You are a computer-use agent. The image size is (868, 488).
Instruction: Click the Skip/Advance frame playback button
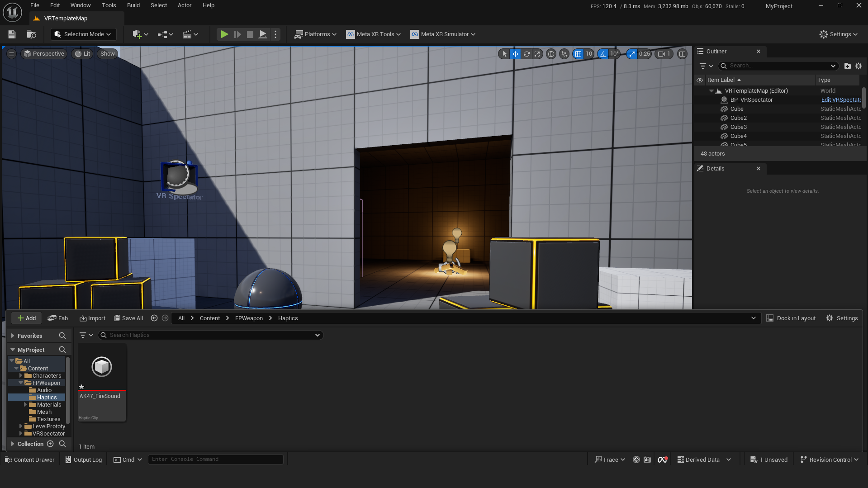click(x=237, y=34)
